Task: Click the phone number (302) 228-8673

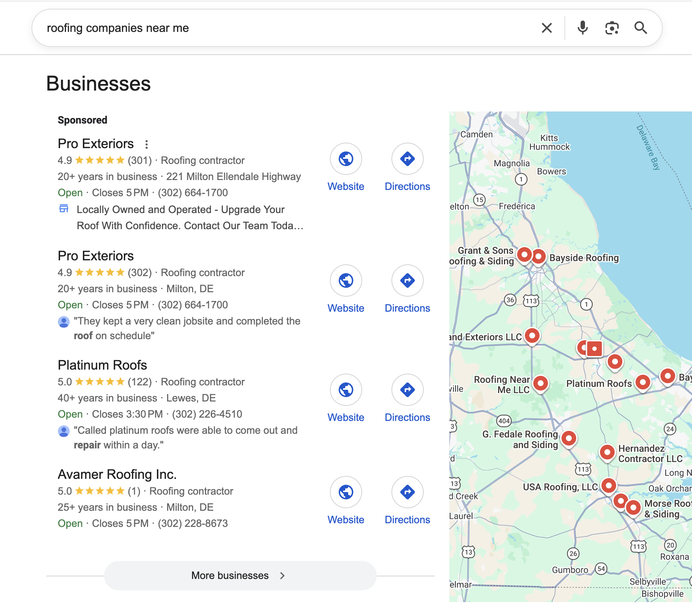Action: 193,524
